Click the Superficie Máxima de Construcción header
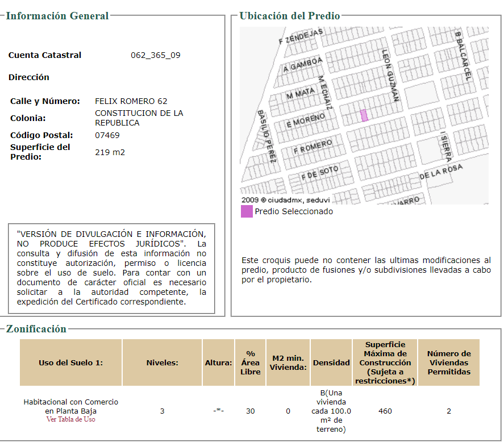504x442 pixels. [x=385, y=362]
